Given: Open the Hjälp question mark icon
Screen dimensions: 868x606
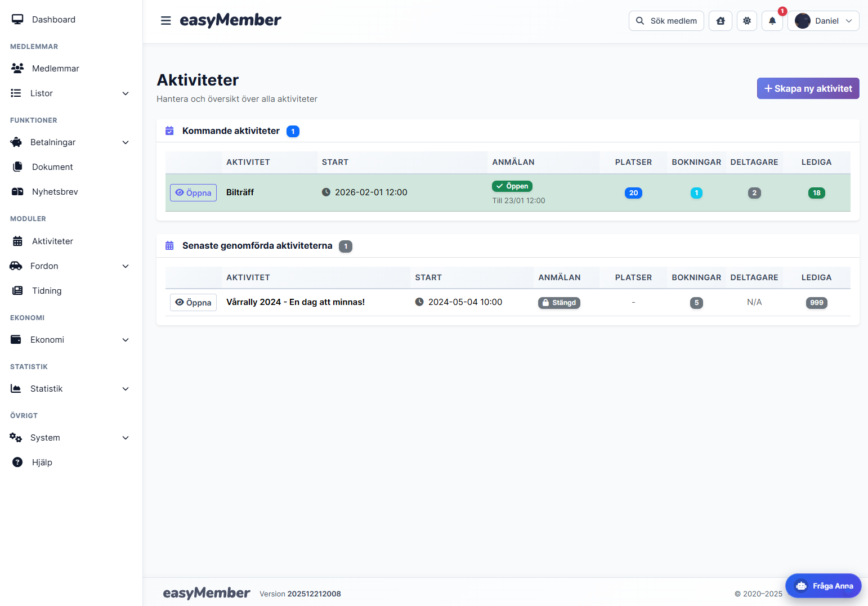Looking at the screenshot, I should pos(17,462).
